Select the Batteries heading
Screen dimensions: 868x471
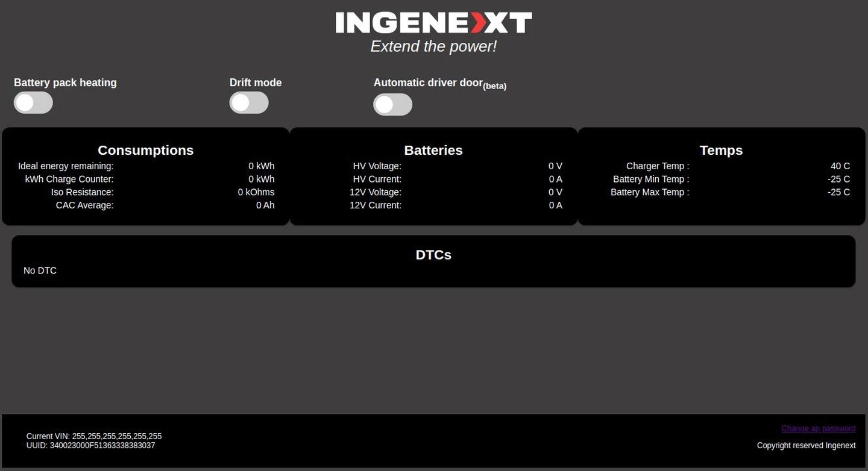click(433, 151)
